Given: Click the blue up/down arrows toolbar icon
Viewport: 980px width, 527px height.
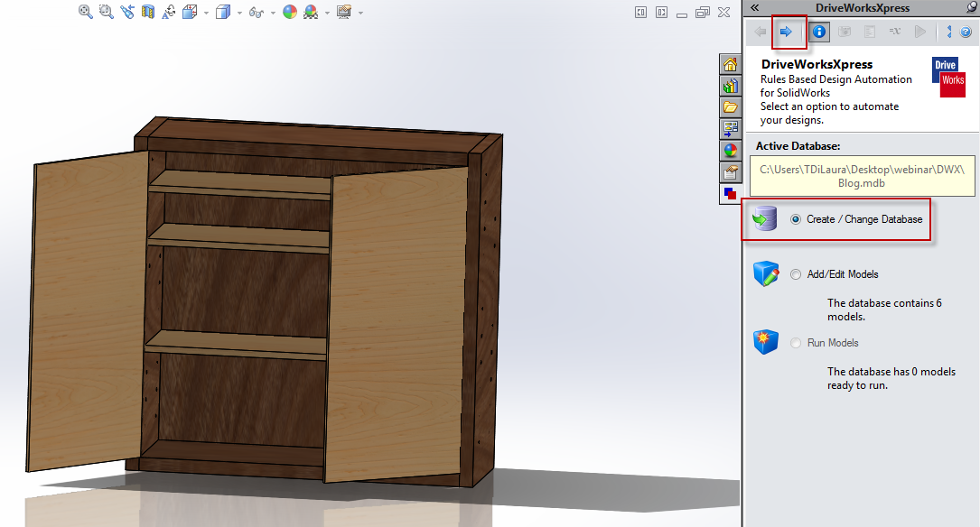Looking at the screenshot, I should [x=948, y=32].
